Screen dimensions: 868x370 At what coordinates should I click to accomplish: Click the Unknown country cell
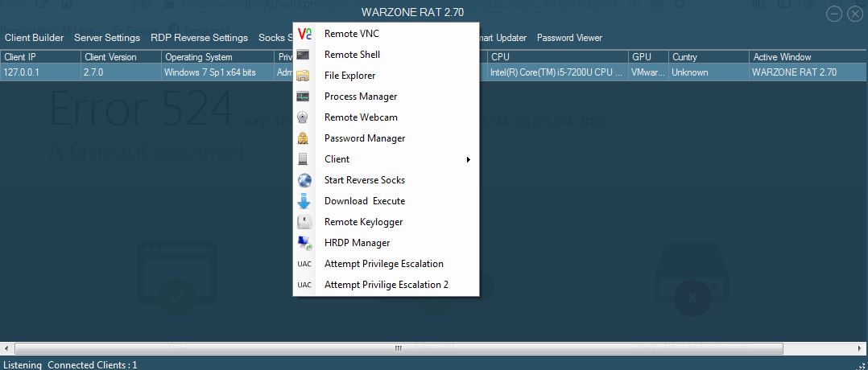(709, 72)
